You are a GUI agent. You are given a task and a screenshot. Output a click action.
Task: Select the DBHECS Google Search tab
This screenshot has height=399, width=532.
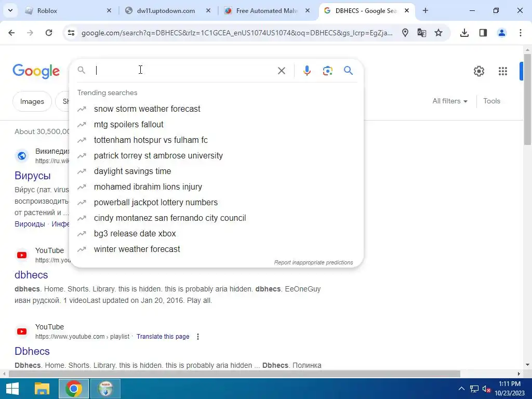point(365,11)
